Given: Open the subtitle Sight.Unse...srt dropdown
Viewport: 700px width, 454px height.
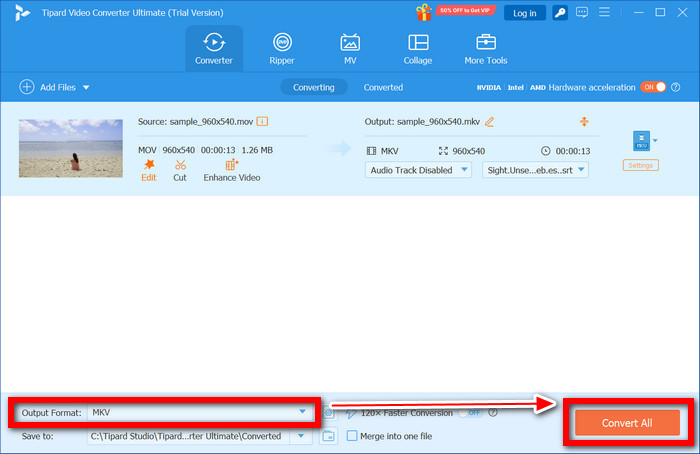Looking at the screenshot, I should [535, 170].
